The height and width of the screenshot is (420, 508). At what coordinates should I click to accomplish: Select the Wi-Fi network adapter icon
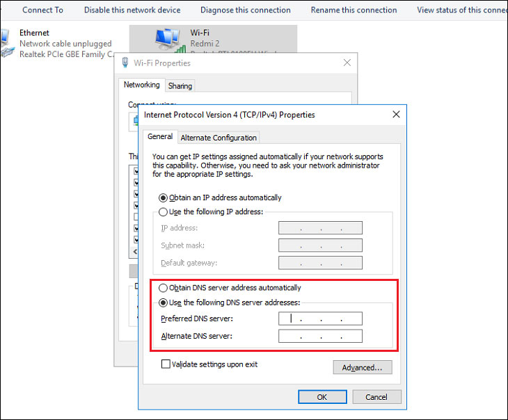click(168, 40)
